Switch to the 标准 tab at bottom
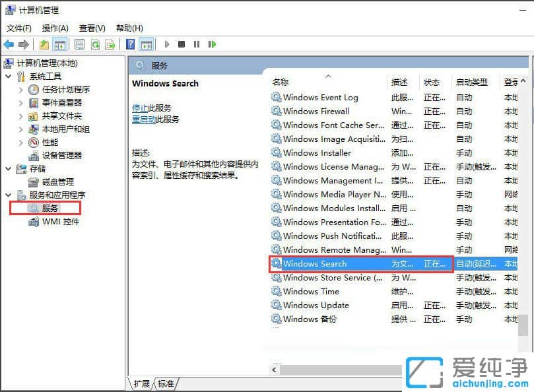534x392 pixels. coord(165,383)
